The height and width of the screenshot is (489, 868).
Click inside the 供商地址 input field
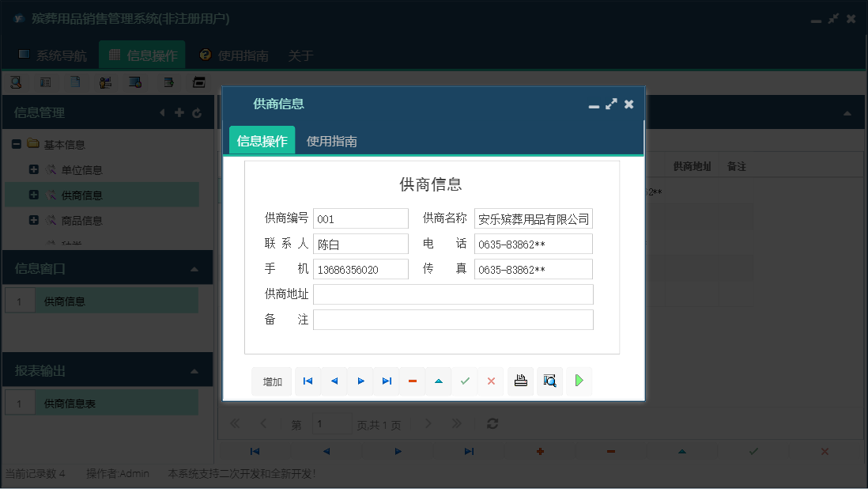click(x=453, y=294)
